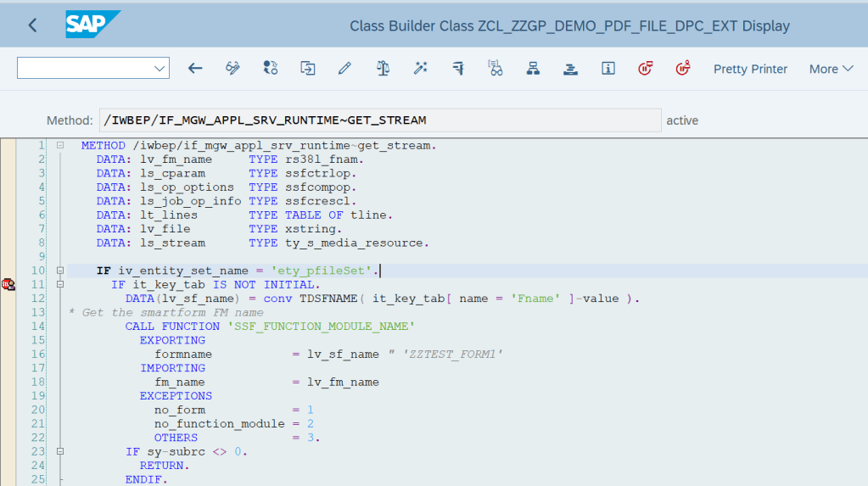Open the Where-Used List icon
Image resolution: width=868 pixels, height=486 pixels.
tap(496, 69)
